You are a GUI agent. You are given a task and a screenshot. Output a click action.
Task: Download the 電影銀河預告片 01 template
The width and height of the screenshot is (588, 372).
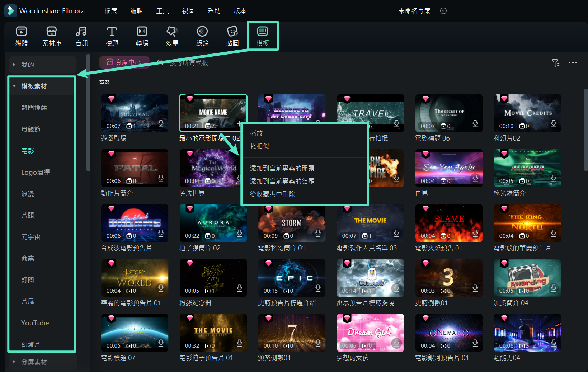point(475,343)
